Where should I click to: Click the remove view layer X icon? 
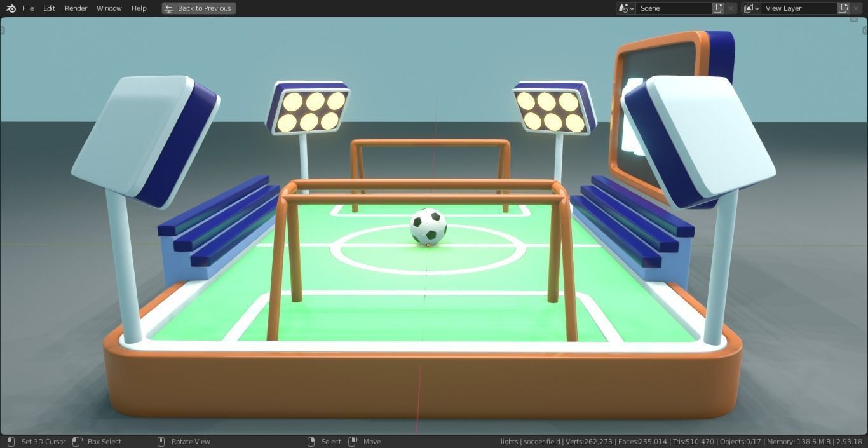point(856,8)
